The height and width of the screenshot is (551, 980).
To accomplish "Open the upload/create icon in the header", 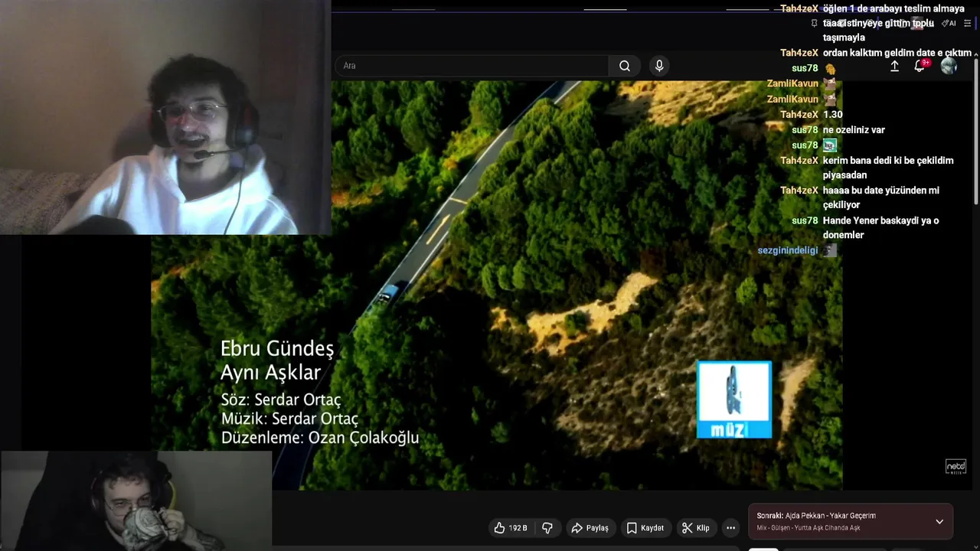I will pos(894,67).
